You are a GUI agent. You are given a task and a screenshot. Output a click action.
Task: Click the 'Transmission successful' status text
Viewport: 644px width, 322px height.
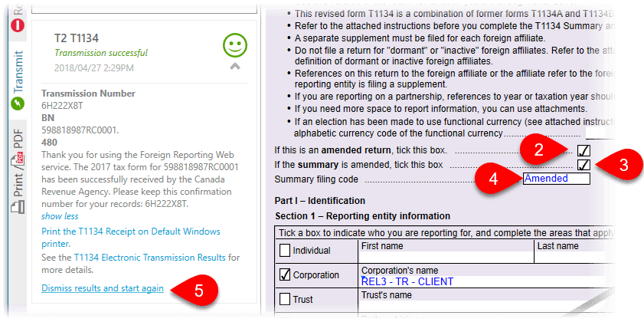(101, 53)
